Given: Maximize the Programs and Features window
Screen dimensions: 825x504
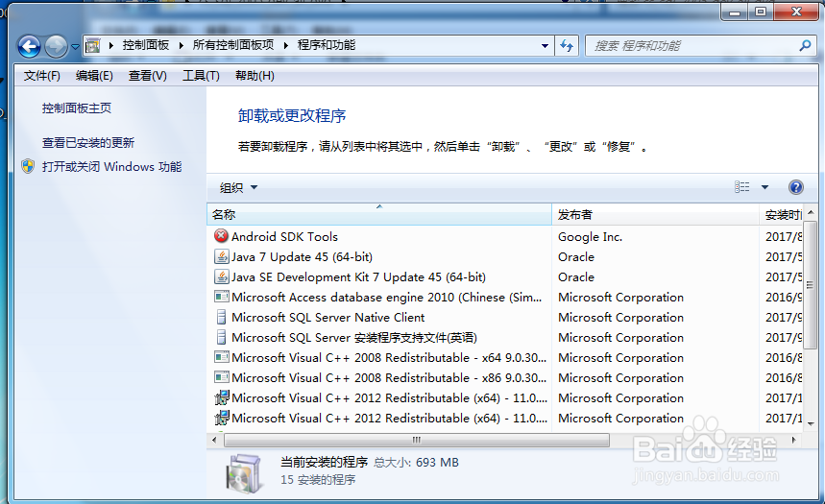Looking at the screenshot, I should click(761, 12).
